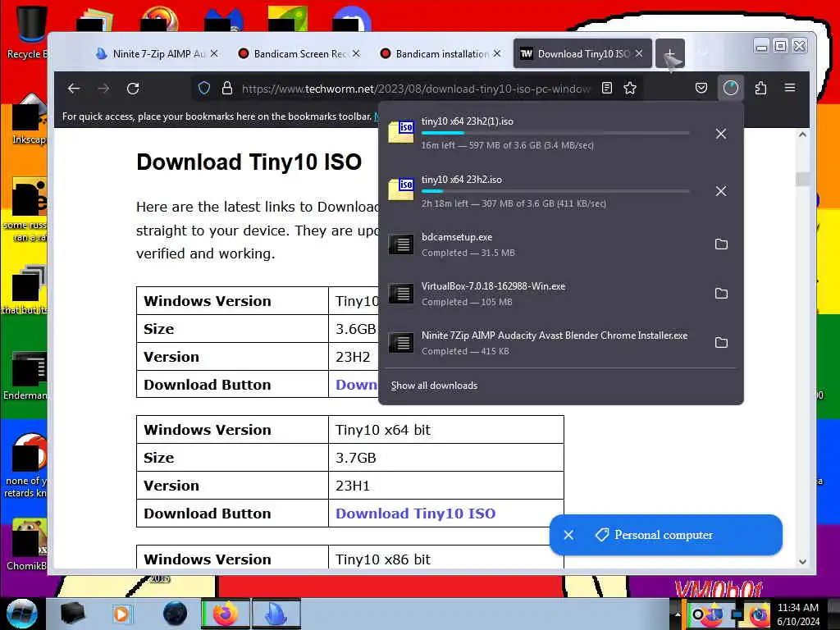This screenshot has height=630, width=840.
Task: Open site security padlock info
Action: [x=227, y=88]
